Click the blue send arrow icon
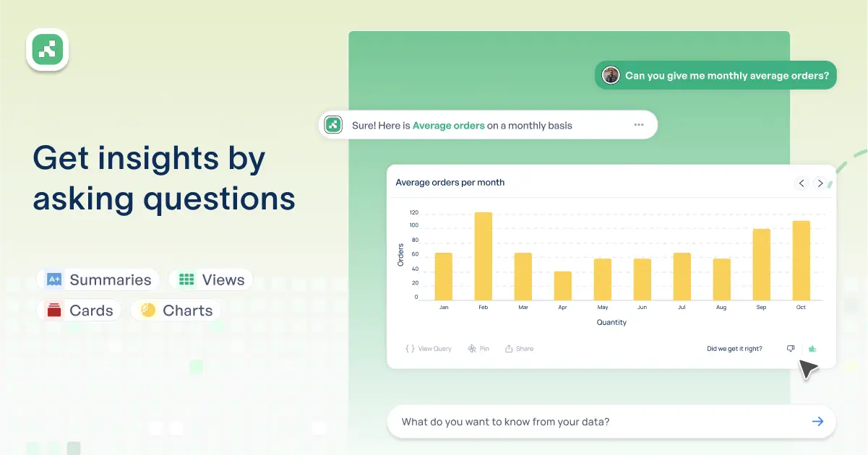Image resolution: width=868 pixels, height=455 pixels. coord(817,422)
